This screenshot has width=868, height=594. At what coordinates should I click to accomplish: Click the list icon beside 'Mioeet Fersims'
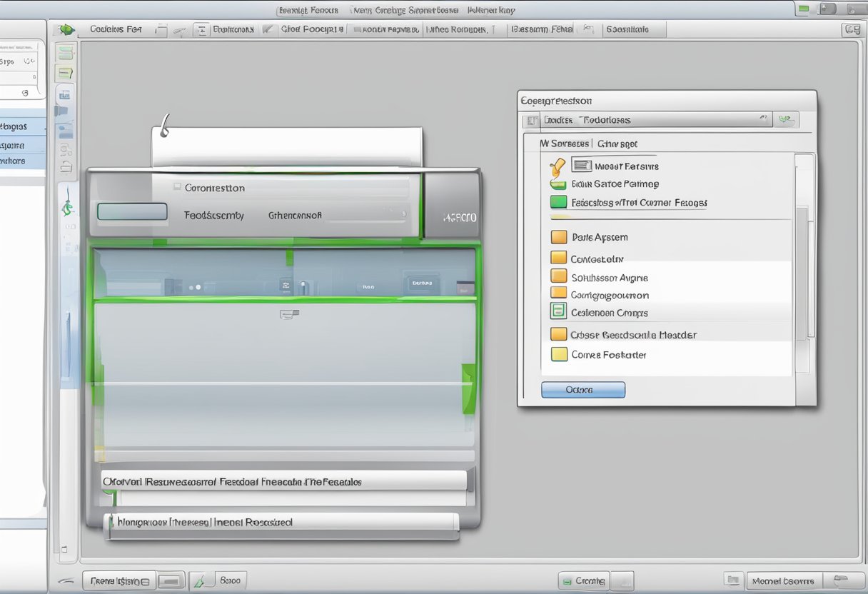coord(582,166)
